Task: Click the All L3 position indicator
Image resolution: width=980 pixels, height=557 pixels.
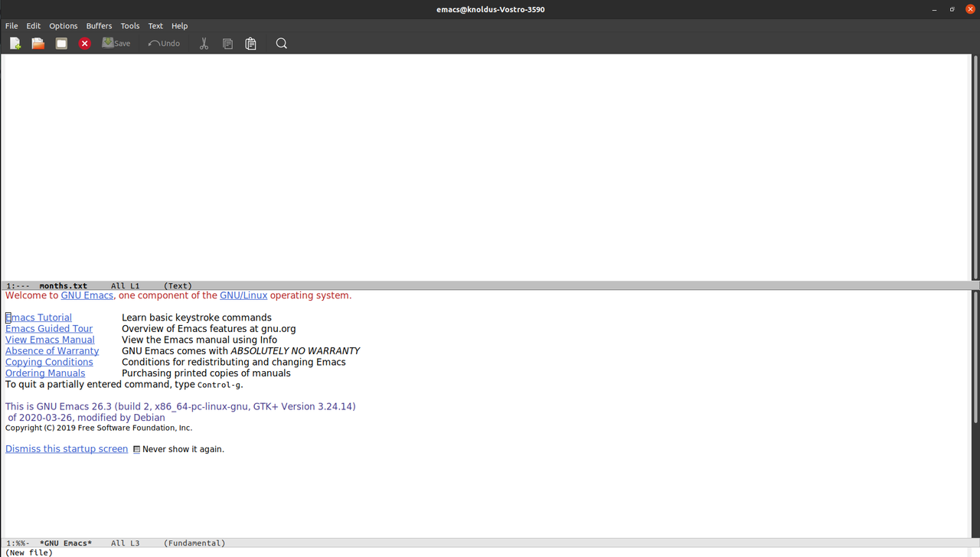Action: tap(126, 543)
